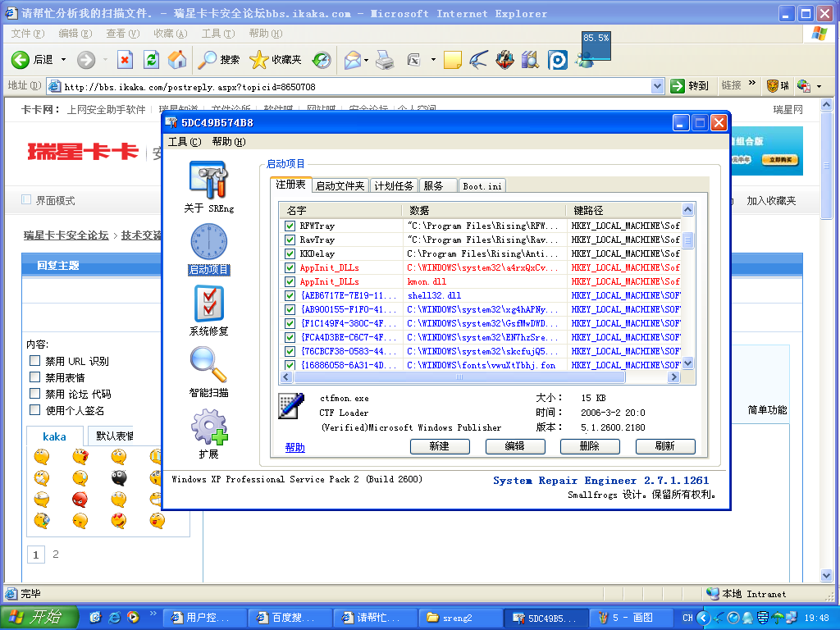Click the 删除 button
The image size is (840, 630).
590,446
